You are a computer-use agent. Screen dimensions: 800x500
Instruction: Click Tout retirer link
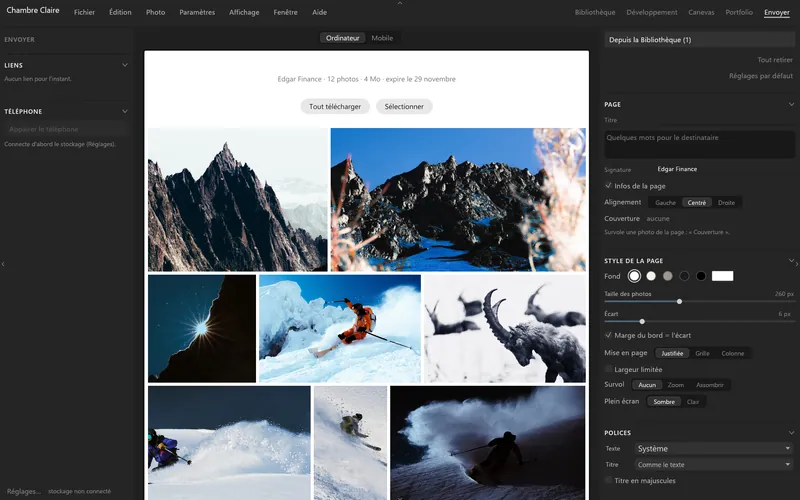(x=775, y=60)
